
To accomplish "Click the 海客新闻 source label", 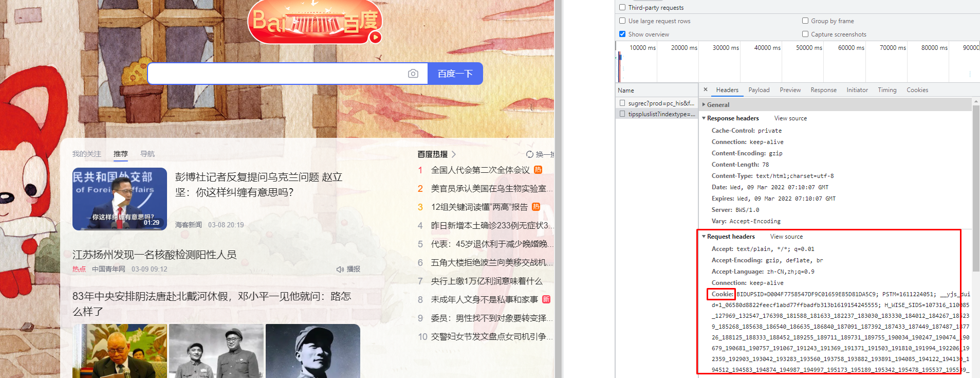I will (189, 225).
